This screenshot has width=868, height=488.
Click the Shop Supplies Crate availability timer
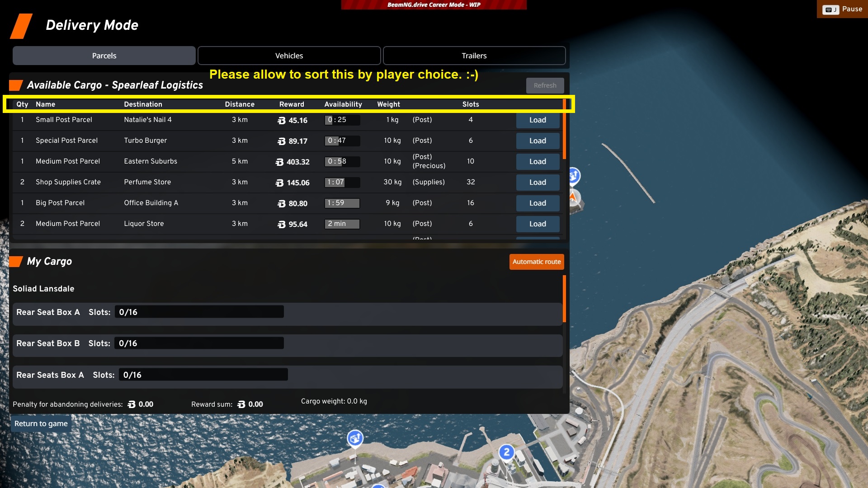342,182
